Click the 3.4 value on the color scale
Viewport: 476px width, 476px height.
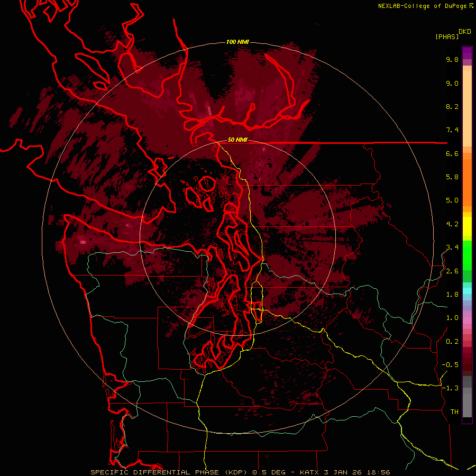tap(452, 247)
